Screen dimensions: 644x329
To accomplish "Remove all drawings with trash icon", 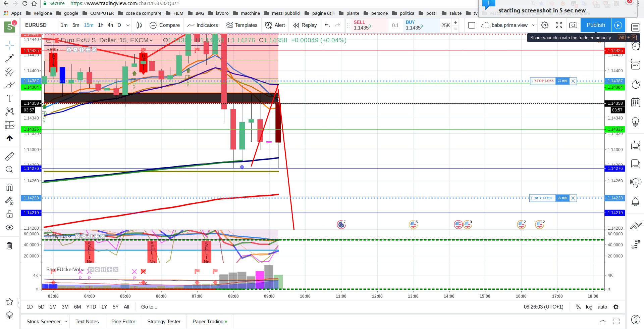I will (x=10, y=246).
